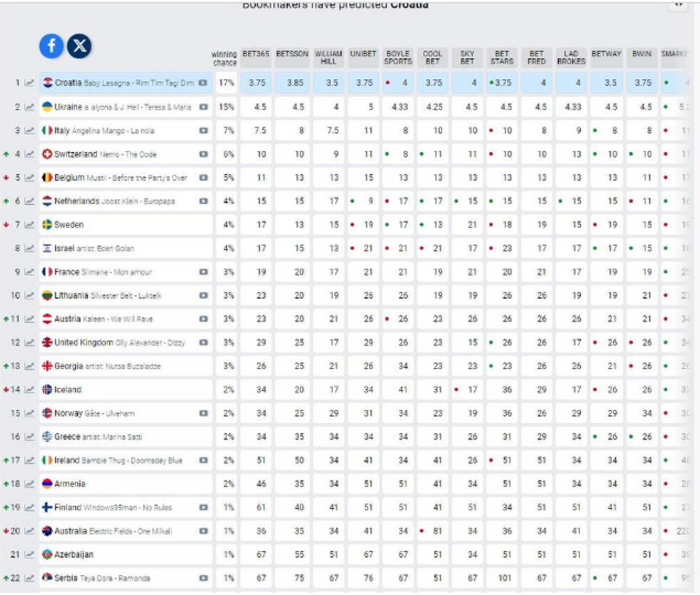Click Ukraine's Unibet odds of 5
The width and height of the screenshot is (700, 595).
pyautogui.click(x=364, y=107)
